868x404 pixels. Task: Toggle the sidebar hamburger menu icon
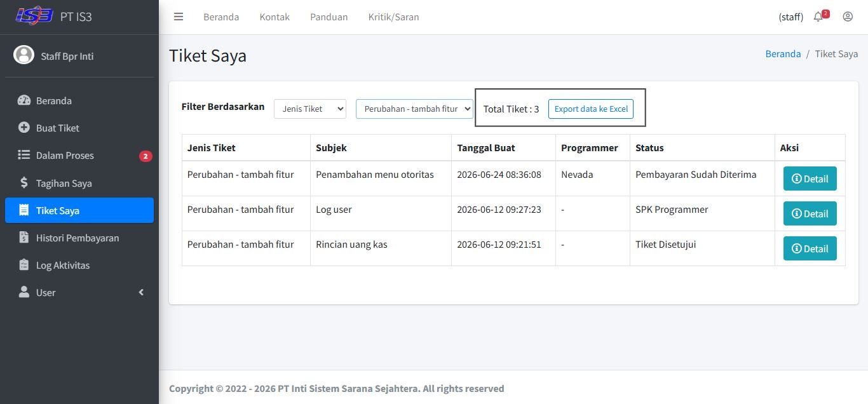(x=179, y=17)
